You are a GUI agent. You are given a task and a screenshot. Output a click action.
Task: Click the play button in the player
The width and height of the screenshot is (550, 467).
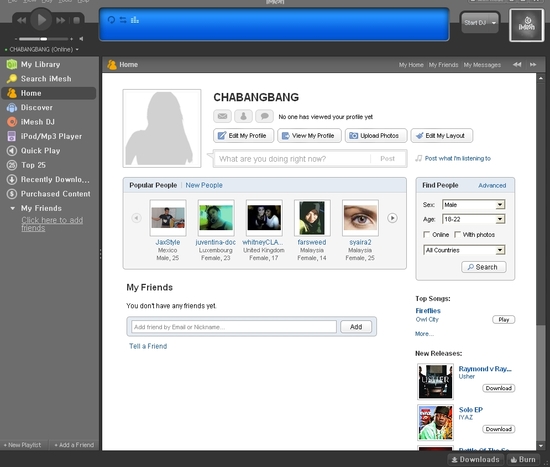tap(41, 20)
